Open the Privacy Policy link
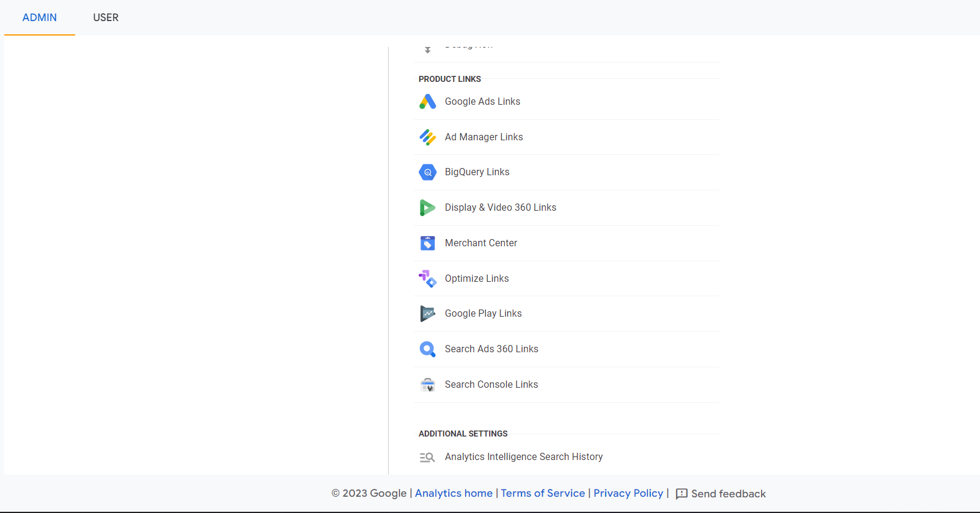The image size is (980, 513). click(x=628, y=493)
